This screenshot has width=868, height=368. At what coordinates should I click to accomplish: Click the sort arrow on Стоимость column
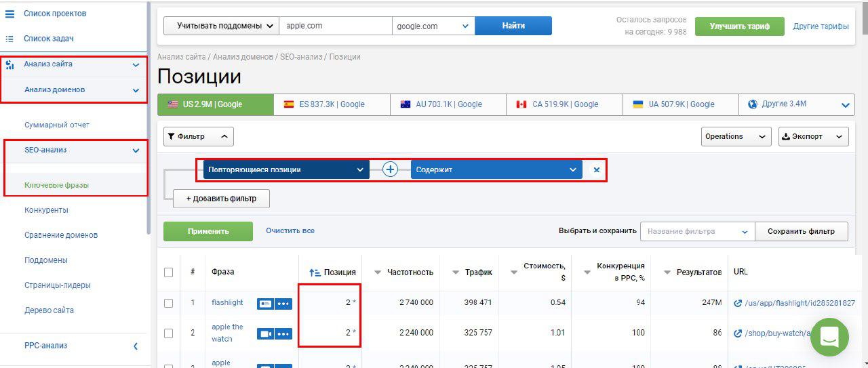514,272
